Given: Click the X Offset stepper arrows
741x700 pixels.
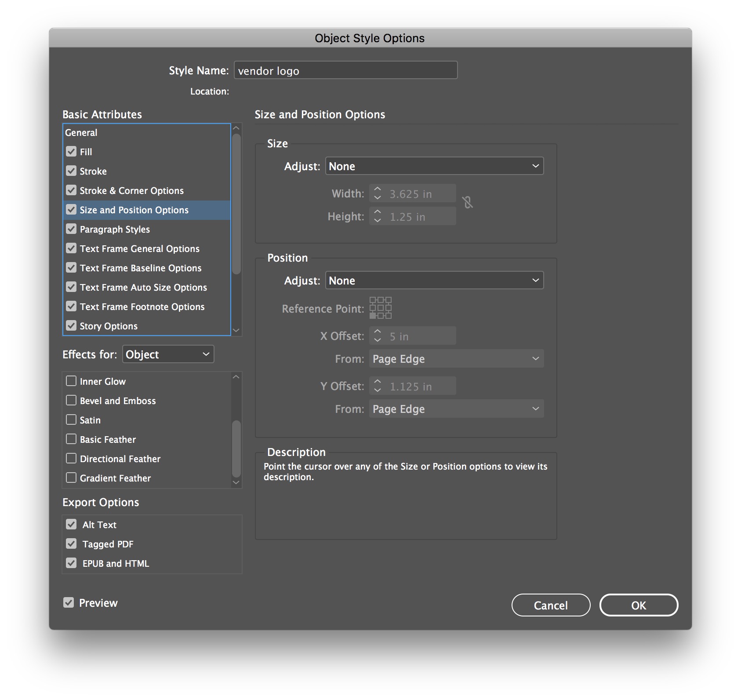Looking at the screenshot, I should tap(377, 336).
